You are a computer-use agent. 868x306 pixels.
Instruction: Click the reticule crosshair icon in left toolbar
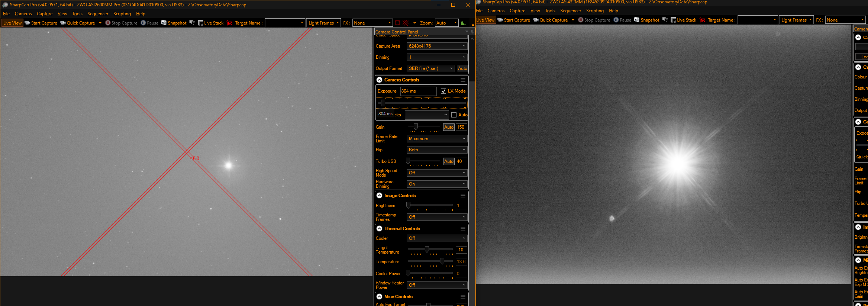[x=406, y=23]
